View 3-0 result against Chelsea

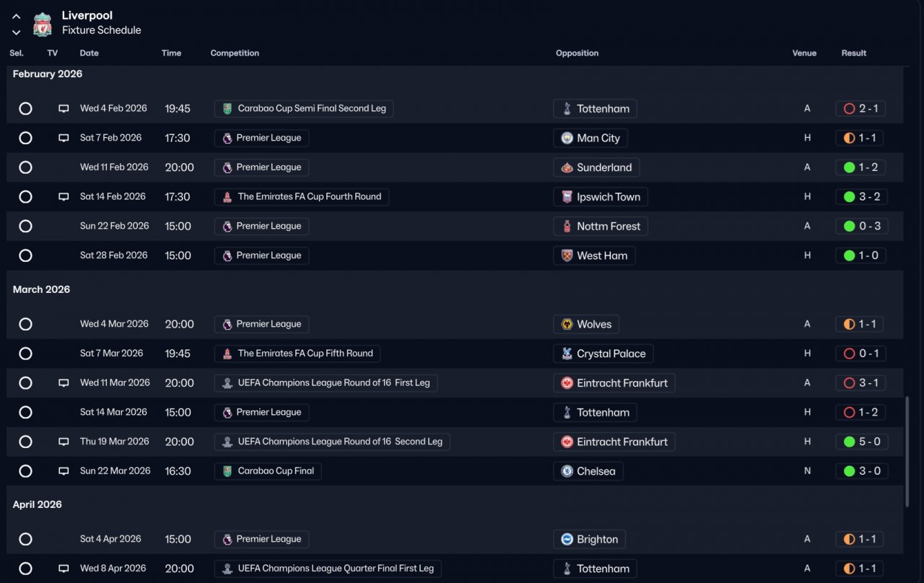[x=861, y=471]
